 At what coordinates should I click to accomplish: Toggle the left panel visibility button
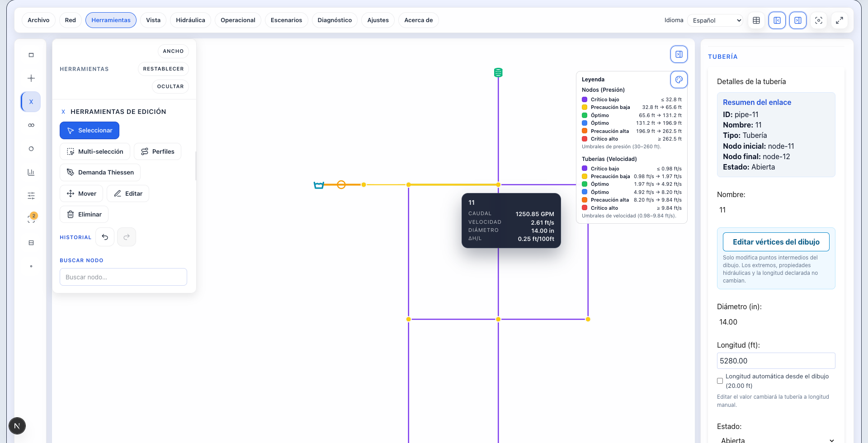pyautogui.click(x=777, y=20)
